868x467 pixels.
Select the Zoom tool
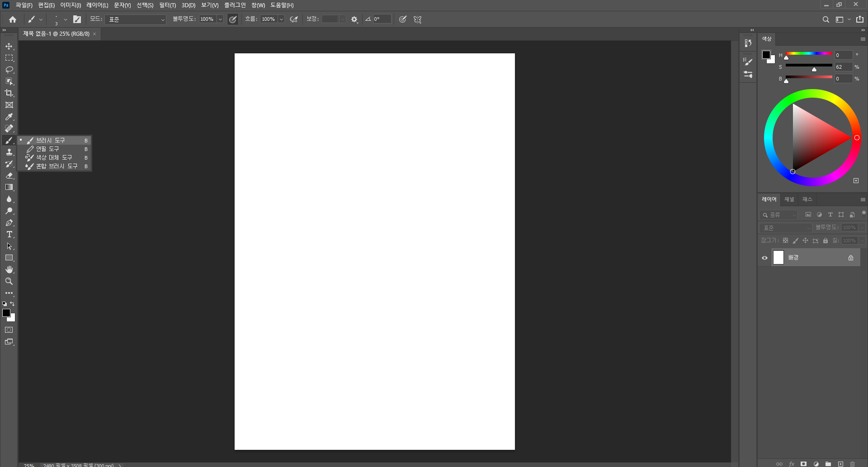pyautogui.click(x=9, y=281)
